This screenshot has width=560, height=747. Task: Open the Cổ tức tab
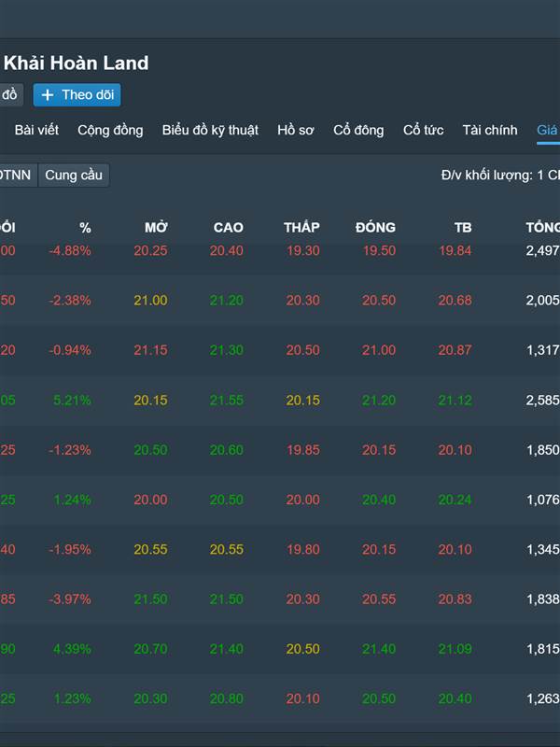[424, 130]
